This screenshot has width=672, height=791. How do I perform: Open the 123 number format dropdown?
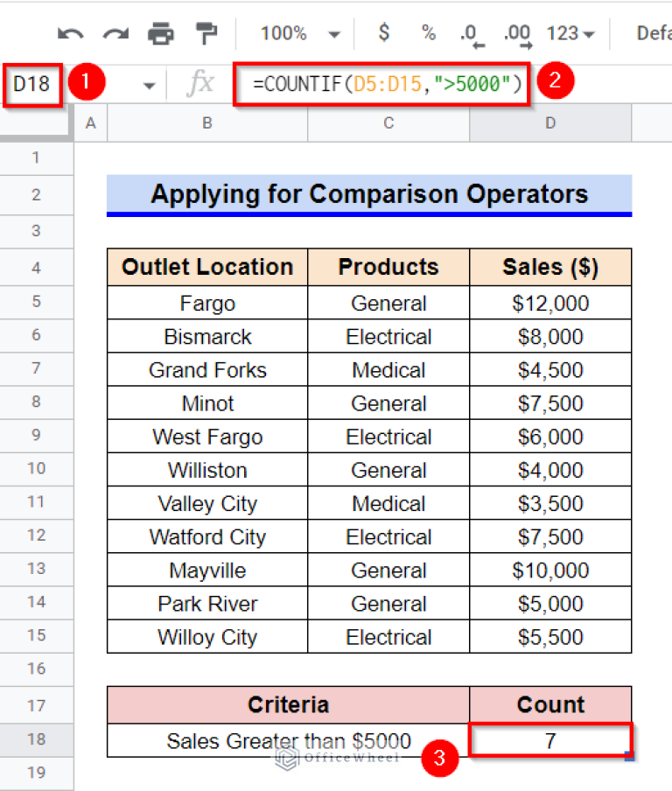(x=570, y=34)
